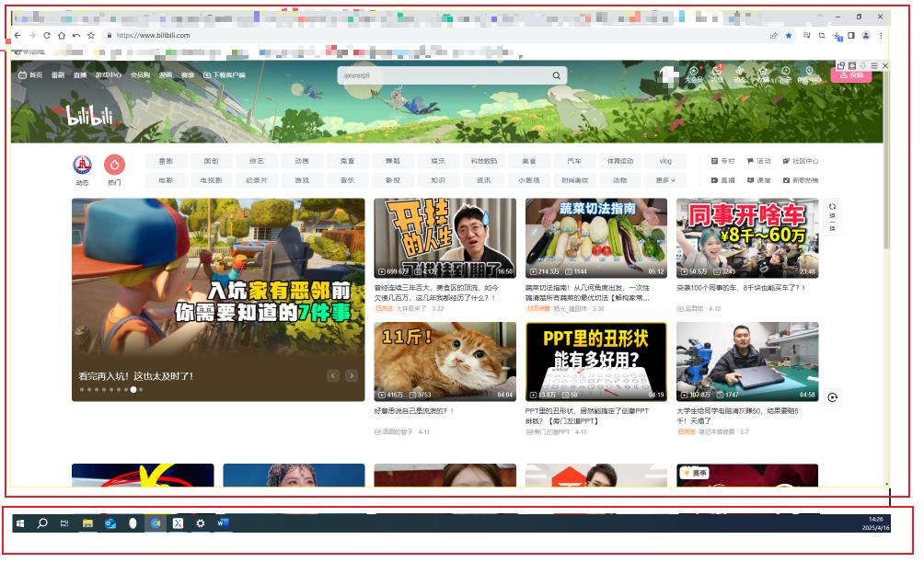Click the share icon in address bar
The image size is (924, 574).
(x=774, y=35)
